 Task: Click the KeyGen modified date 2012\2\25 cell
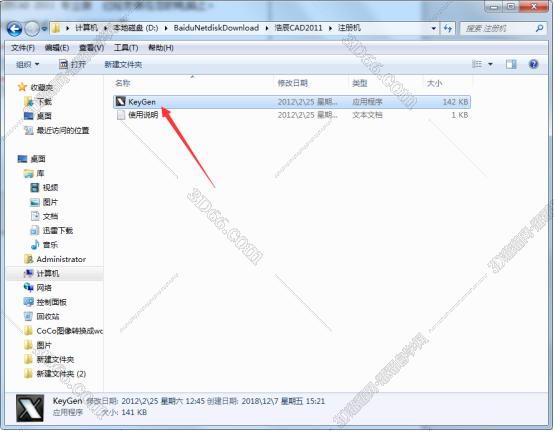pos(307,102)
